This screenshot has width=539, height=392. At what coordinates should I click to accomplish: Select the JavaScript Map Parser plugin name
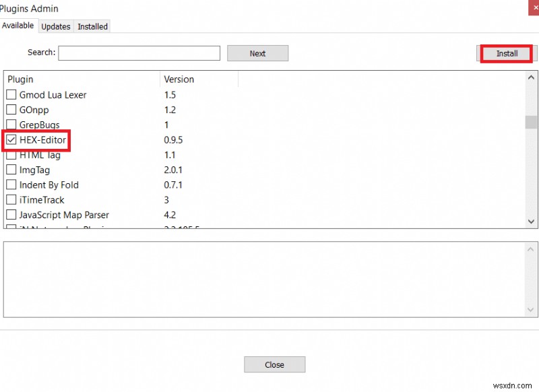pyautogui.click(x=64, y=215)
